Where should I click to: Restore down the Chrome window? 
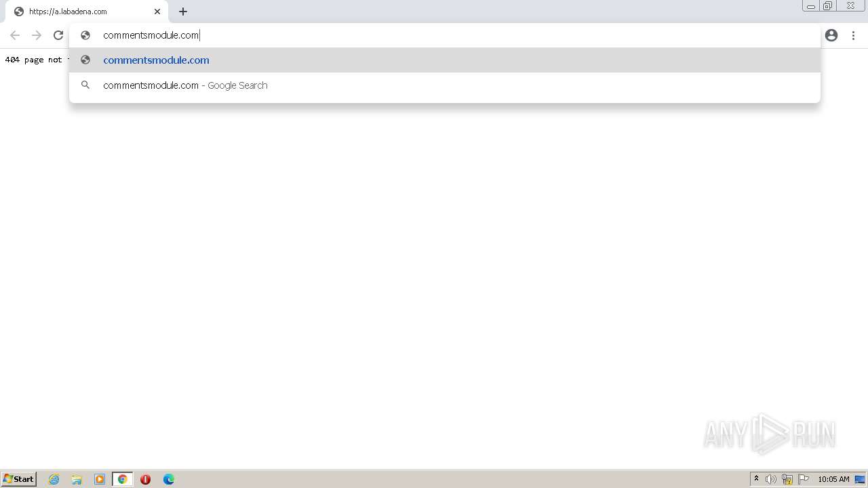point(828,6)
